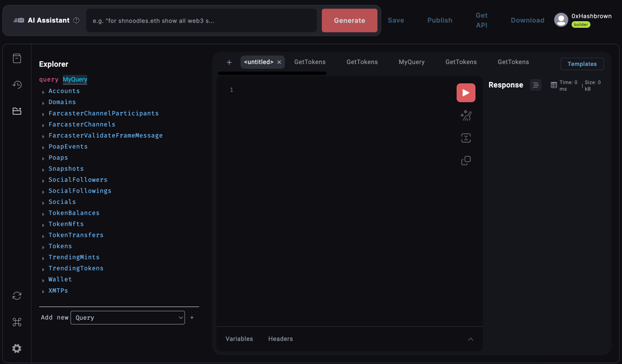This screenshot has height=364, width=622.
Task: Copy the query with the copy icon
Action: (466, 161)
